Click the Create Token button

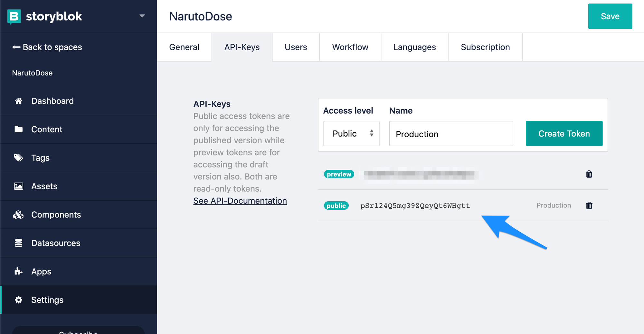click(x=564, y=133)
